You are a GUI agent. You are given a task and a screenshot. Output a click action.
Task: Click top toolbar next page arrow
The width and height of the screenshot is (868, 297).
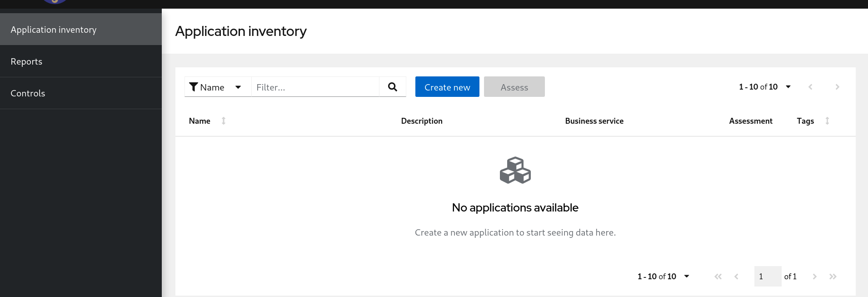(x=838, y=87)
